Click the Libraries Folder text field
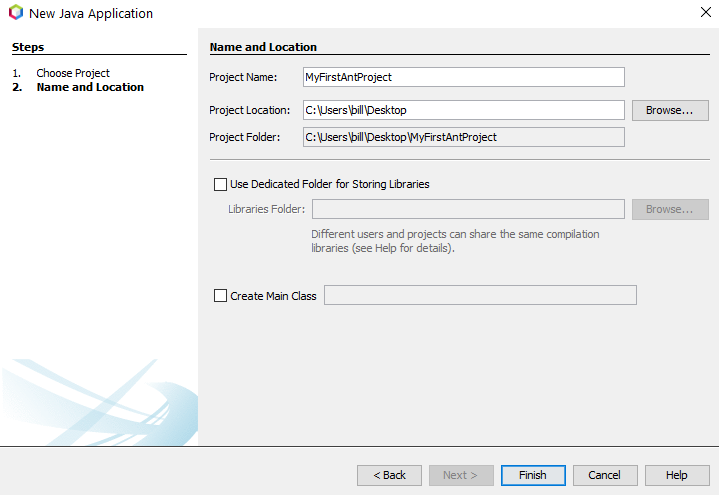The image size is (719, 495). 468,209
